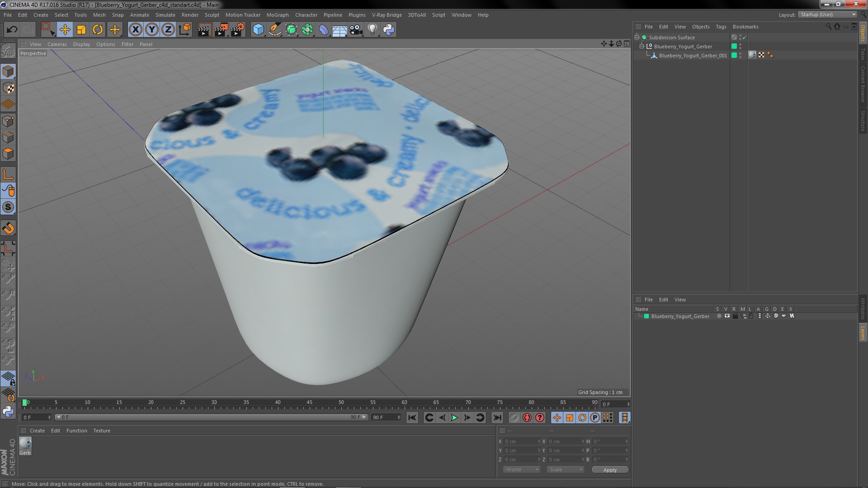Image resolution: width=868 pixels, height=488 pixels.
Task: Click the Python script icon in the toolbar
Action: pyautogui.click(x=388, y=30)
